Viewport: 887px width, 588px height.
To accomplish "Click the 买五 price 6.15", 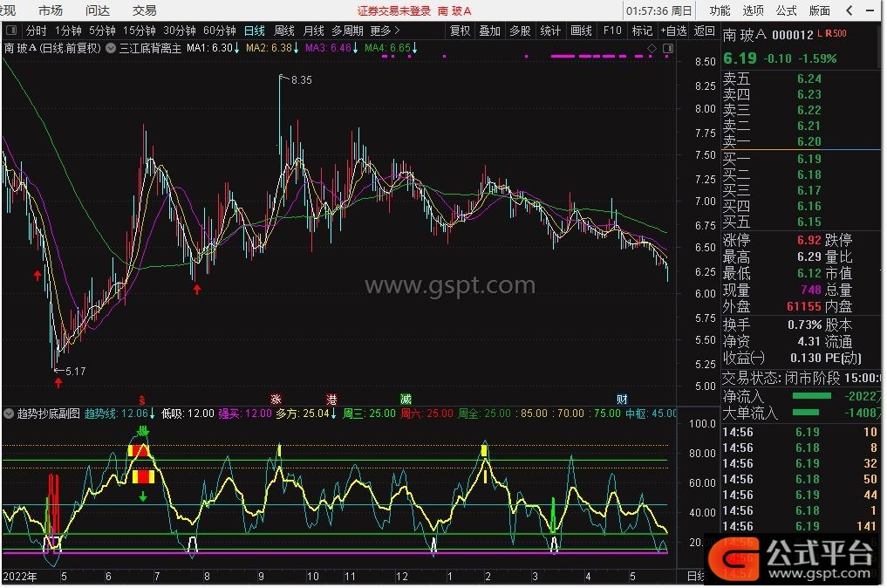I will [809, 222].
